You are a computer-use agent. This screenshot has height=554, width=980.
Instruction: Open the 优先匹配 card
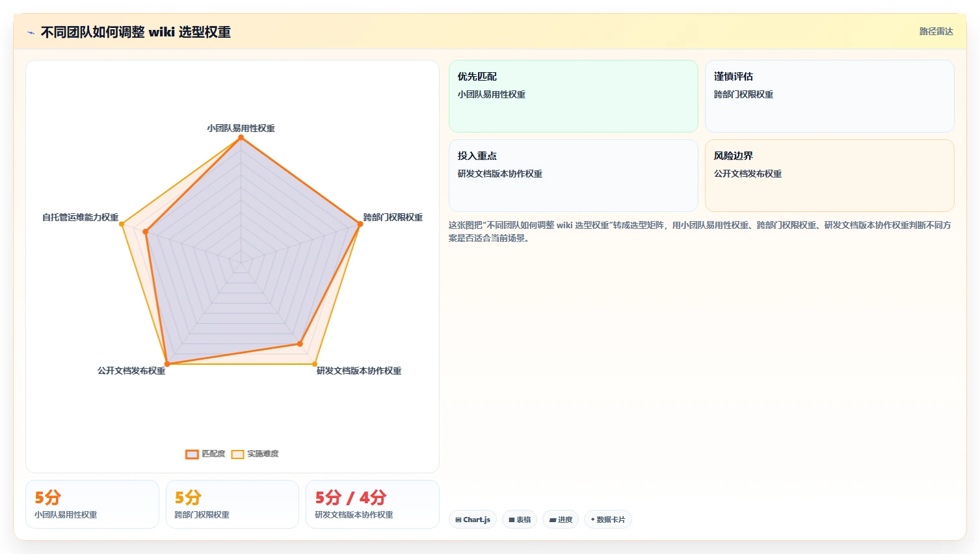[x=573, y=96]
